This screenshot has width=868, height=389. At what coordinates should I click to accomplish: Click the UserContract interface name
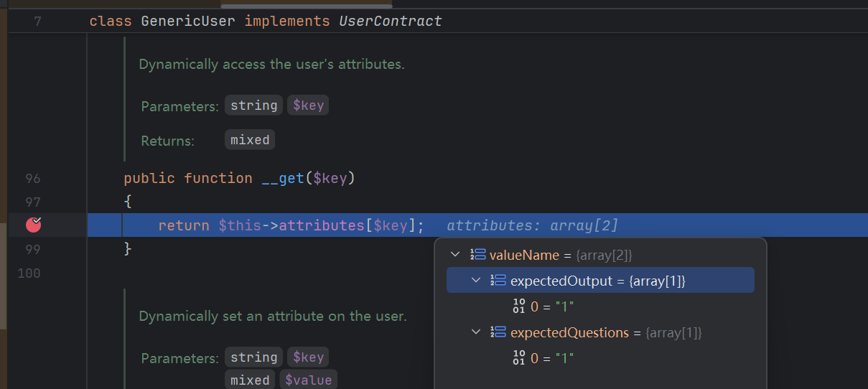pos(390,21)
